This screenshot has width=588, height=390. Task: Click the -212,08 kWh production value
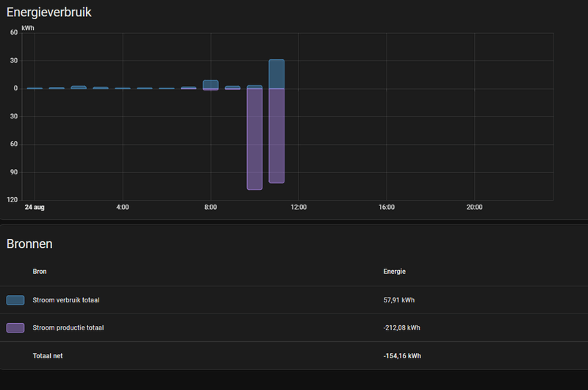401,327
